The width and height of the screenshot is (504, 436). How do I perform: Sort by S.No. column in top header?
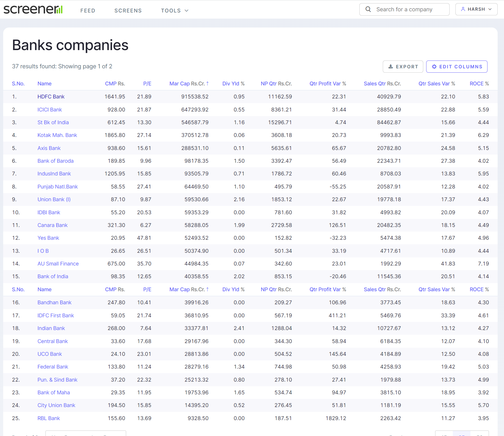click(x=18, y=84)
